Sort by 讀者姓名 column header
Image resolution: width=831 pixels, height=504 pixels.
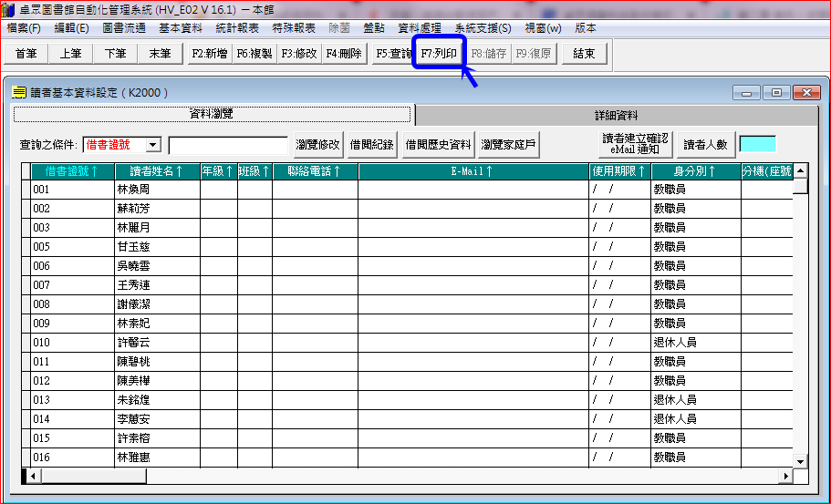click(157, 171)
